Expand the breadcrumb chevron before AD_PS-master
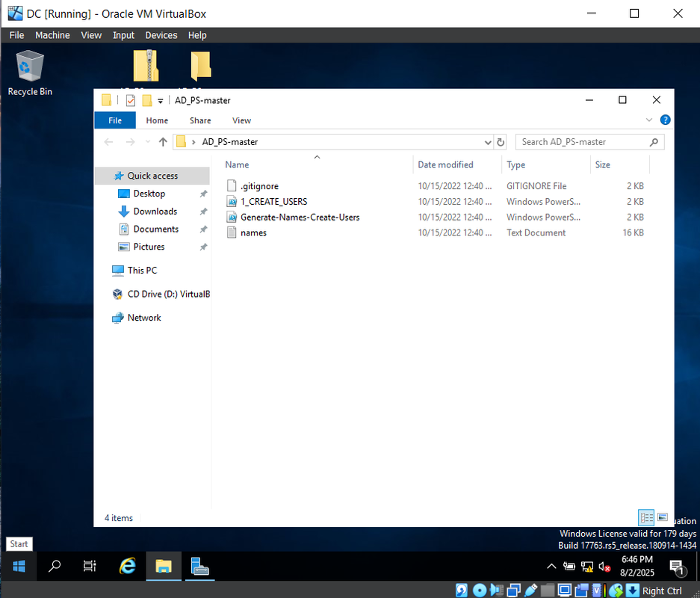Image resolution: width=700 pixels, height=598 pixels. pyautogui.click(x=193, y=142)
